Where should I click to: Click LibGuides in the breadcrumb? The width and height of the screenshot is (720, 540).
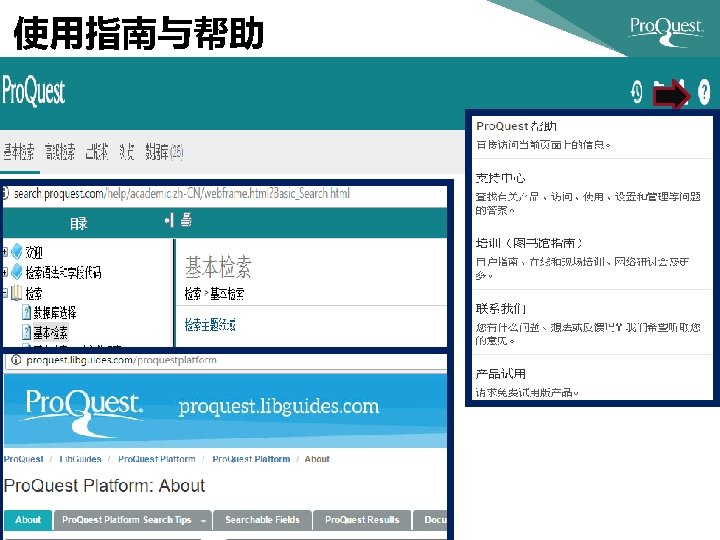click(x=80, y=459)
